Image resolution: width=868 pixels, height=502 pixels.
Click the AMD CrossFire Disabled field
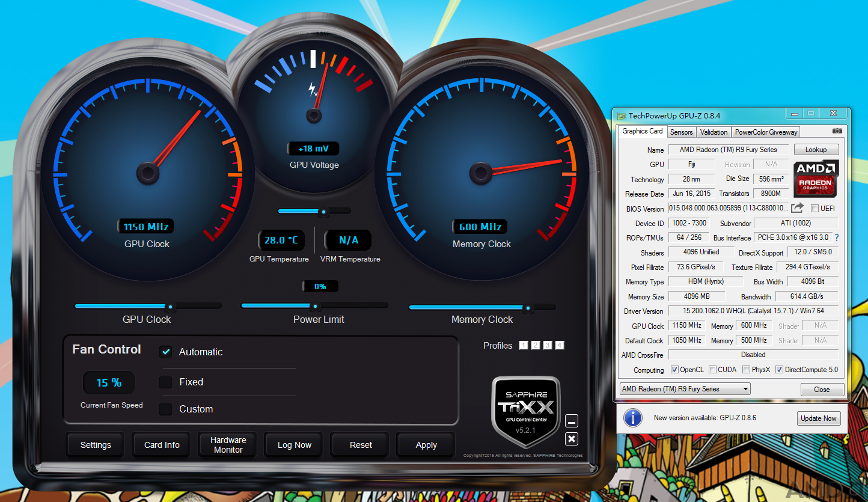[x=753, y=355]
